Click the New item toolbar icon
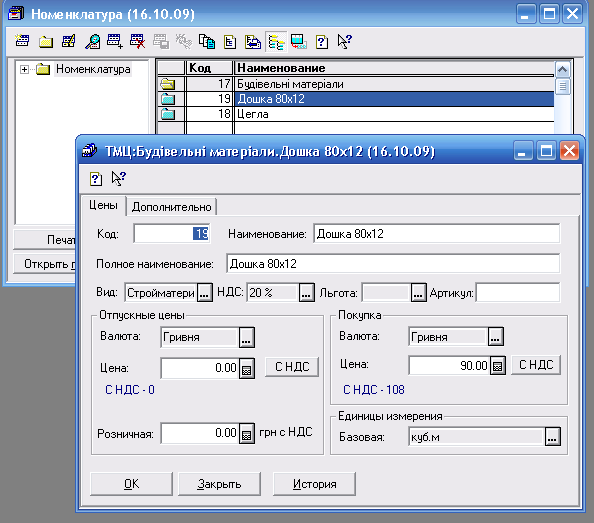The width and height of the screenshot is (594, 523). tap(22, 41)
